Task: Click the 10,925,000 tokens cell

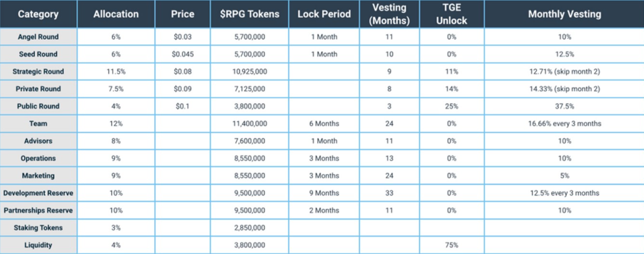Action: coord(250,71)
